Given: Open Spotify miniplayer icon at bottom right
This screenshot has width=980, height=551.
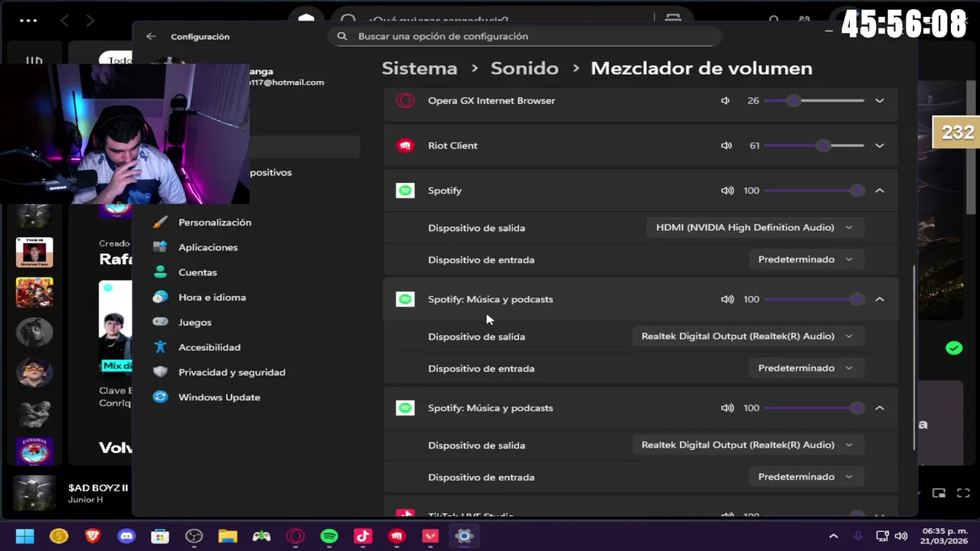Looking at the screenshot, I should 939,494.
